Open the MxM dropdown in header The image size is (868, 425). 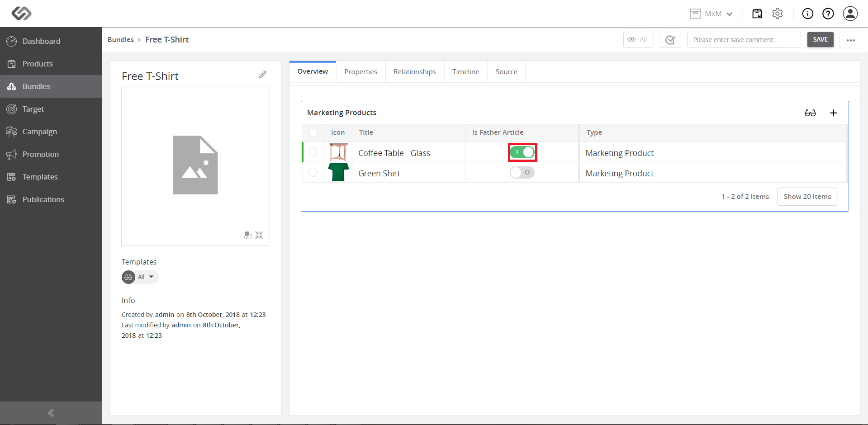pyautogui.click(x=711, y=14)
